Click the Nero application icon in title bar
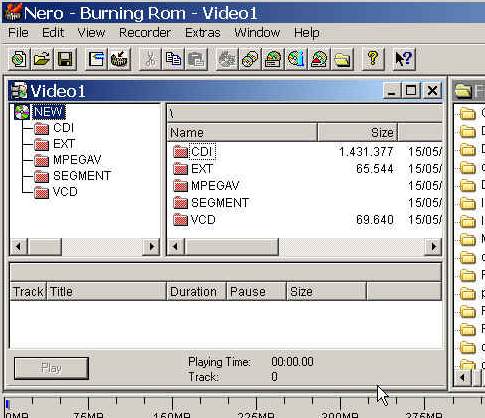485x418 pixels. 13,13
